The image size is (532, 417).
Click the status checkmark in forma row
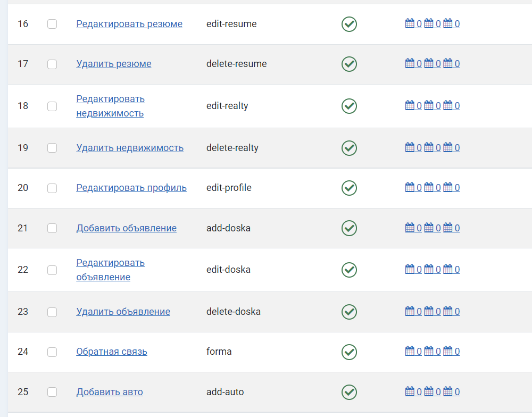(349, 352)
